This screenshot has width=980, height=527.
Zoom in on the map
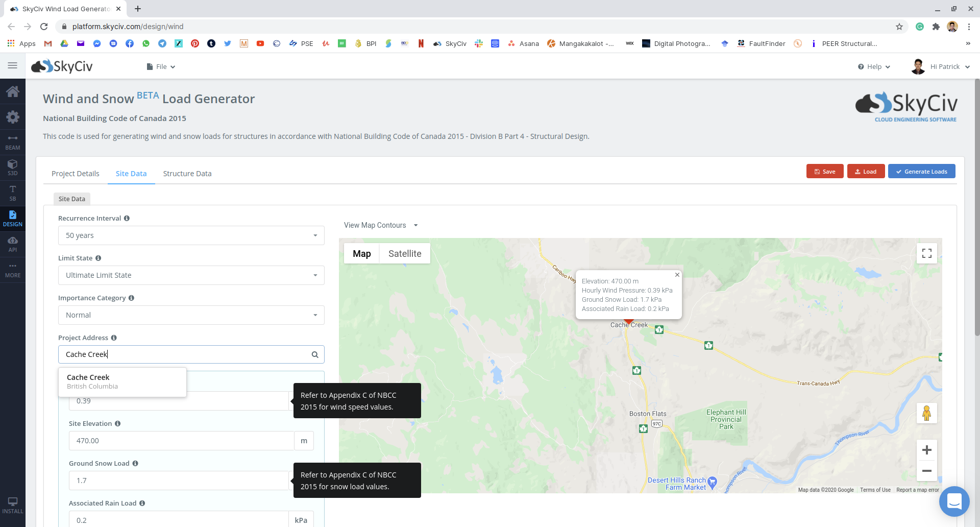point(926,450)
